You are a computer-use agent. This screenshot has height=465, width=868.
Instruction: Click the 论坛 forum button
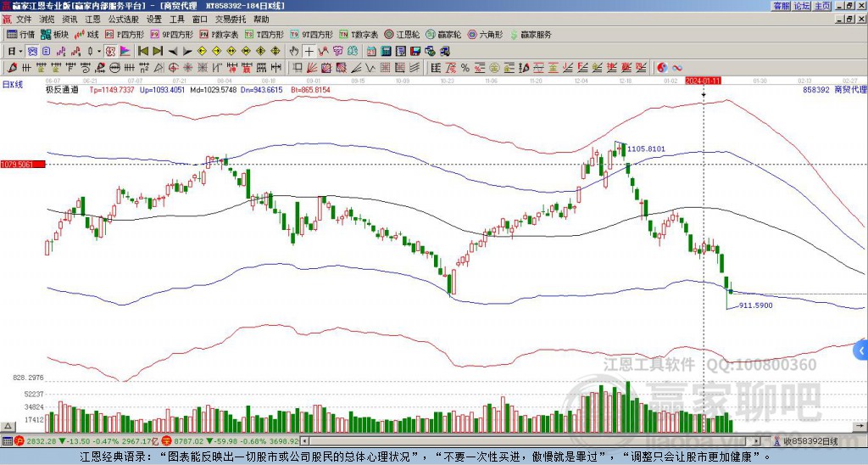(802, 6)
